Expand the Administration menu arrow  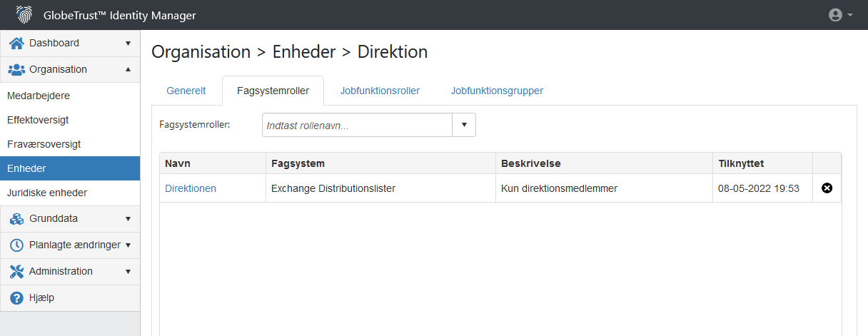[x=128, y=272]
